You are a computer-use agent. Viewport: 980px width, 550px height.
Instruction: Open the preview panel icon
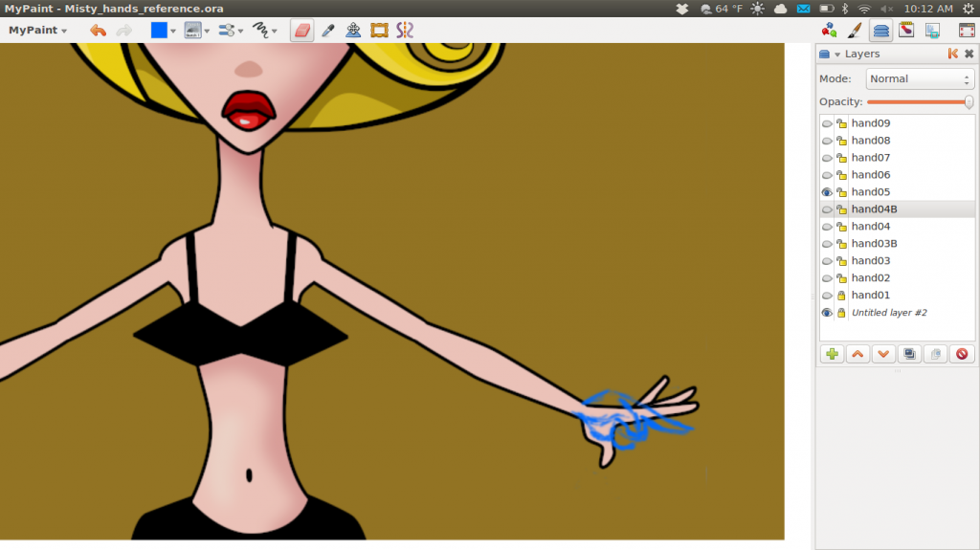click(932, 30)
